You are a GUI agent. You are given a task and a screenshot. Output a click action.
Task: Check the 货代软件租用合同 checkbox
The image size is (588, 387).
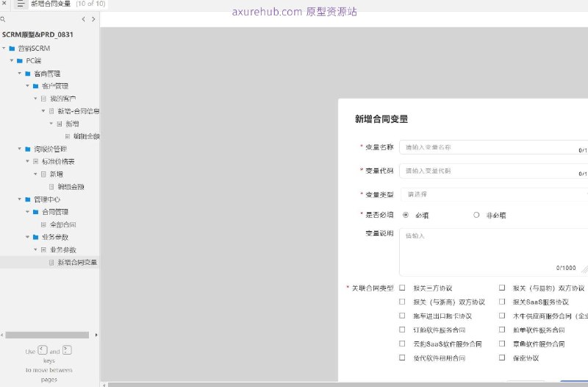(402, 358)
